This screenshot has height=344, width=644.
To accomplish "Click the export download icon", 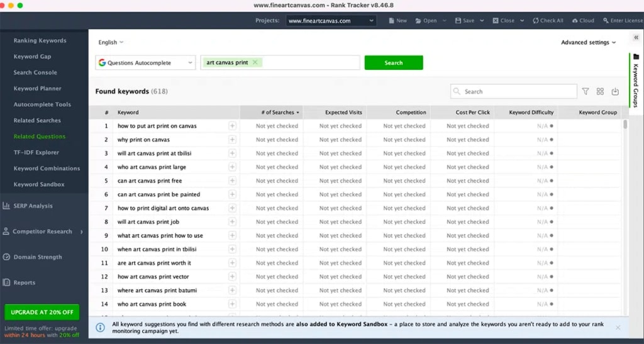I will [615, 92].
